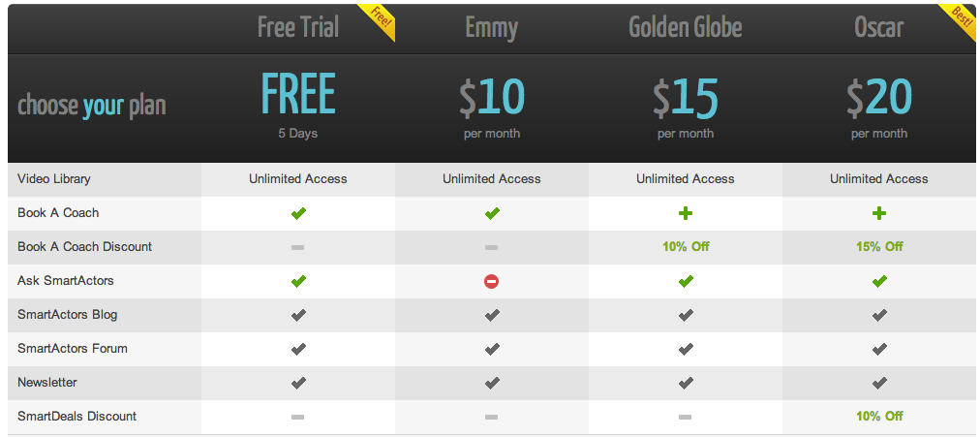This screenshot has width=980, height=437.
Task: Click Free Trial's Book A Coach checkmark
Action: [298, 213]
